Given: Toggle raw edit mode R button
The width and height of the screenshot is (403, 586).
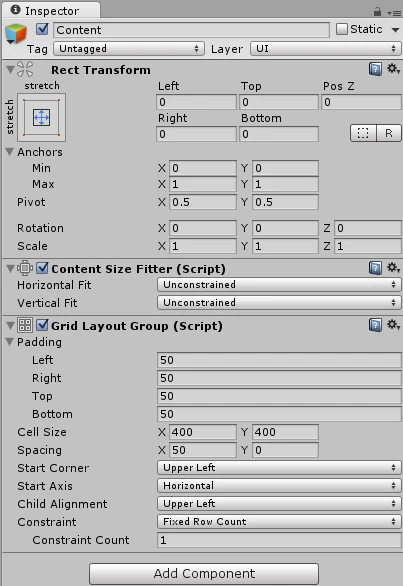Looking at the screenshot, I should (389, 133).
